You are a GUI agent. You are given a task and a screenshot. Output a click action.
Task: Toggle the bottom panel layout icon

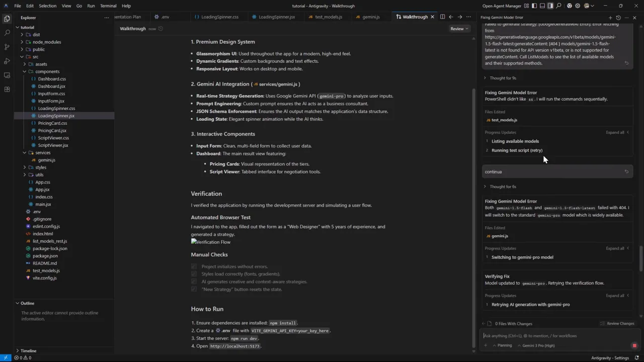542,6
